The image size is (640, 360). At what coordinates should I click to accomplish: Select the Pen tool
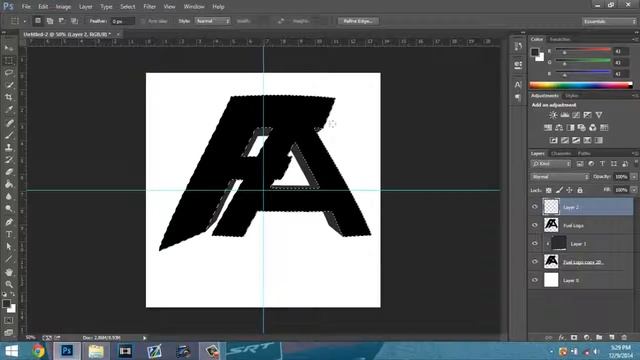click(x=9, y=222)
